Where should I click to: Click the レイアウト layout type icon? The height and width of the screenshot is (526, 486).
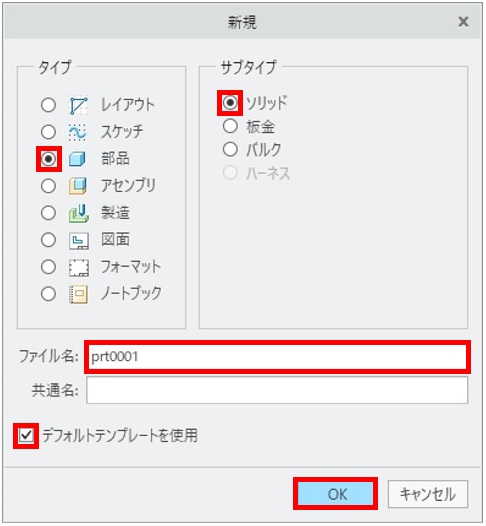click(x=78, y=105)
